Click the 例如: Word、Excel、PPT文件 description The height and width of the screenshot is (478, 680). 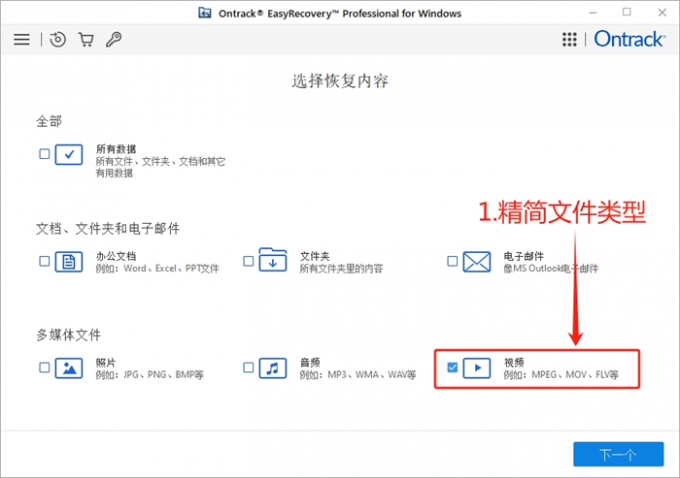[157, 268]
